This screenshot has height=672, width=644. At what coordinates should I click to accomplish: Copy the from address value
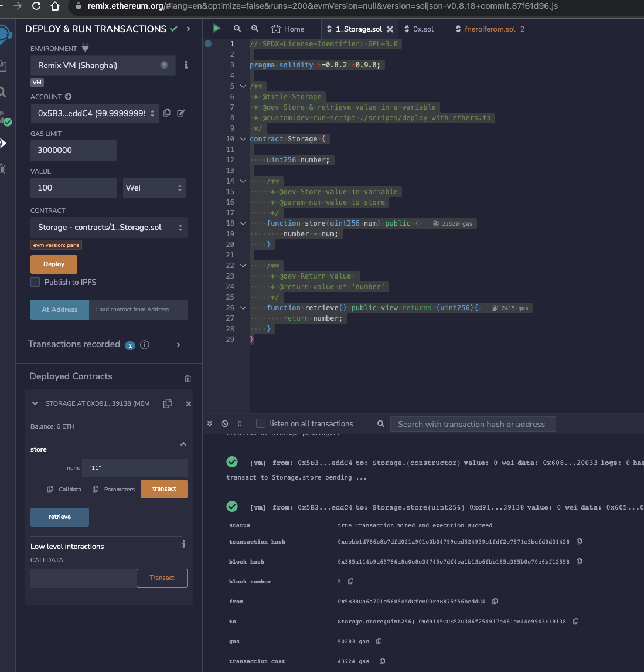click(x=495, y=601)
